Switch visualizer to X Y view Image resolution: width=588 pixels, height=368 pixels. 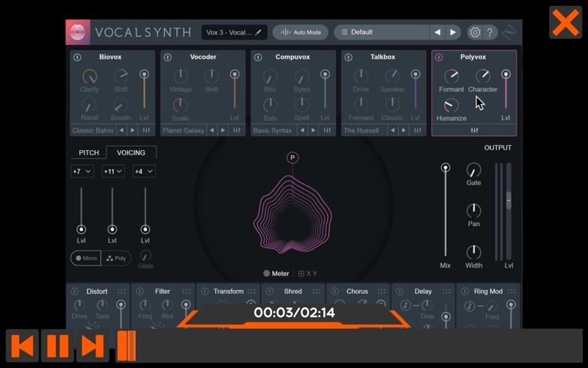(x=307, y=274)
